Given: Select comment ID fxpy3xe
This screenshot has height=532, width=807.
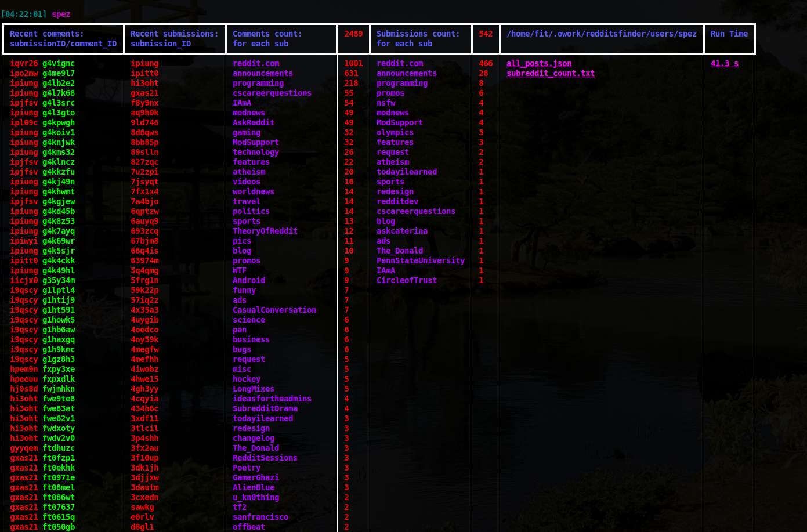Looking at the screenshot, I should (59, 369).
